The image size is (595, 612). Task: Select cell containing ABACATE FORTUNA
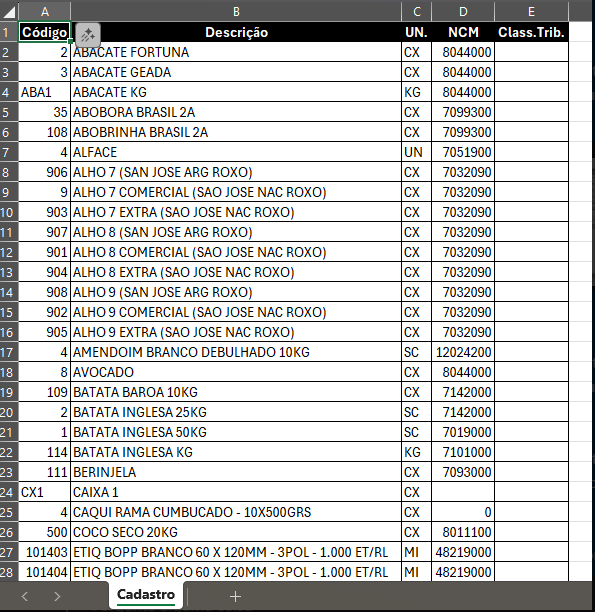click(236, 52)
